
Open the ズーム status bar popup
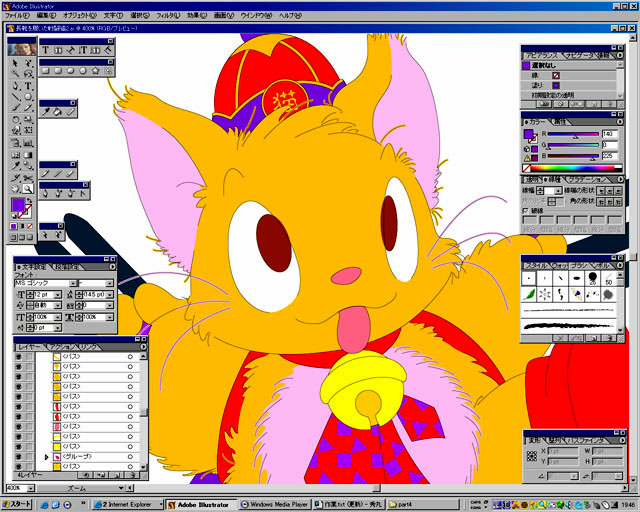(x=121, y=488)
